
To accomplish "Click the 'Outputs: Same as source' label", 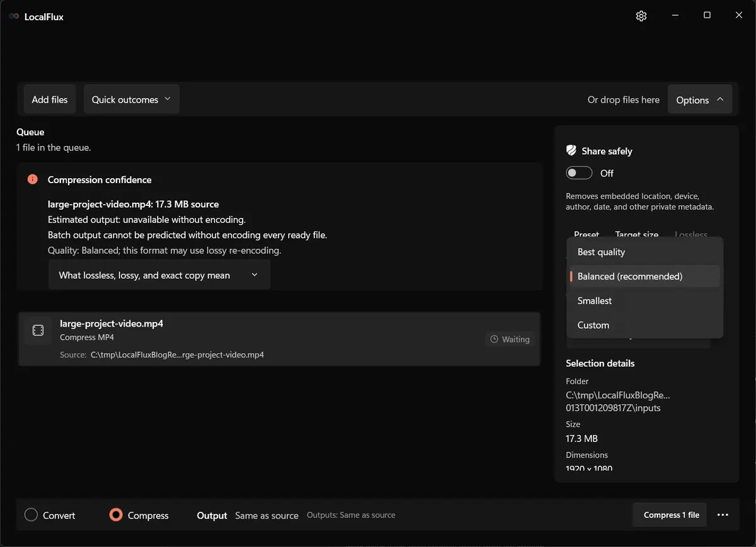I will 351,515.
